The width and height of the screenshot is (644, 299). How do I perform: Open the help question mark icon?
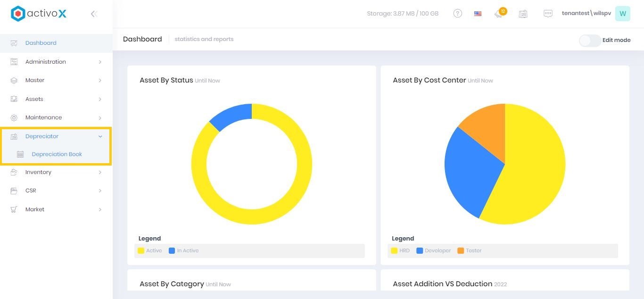pos(457,14)
